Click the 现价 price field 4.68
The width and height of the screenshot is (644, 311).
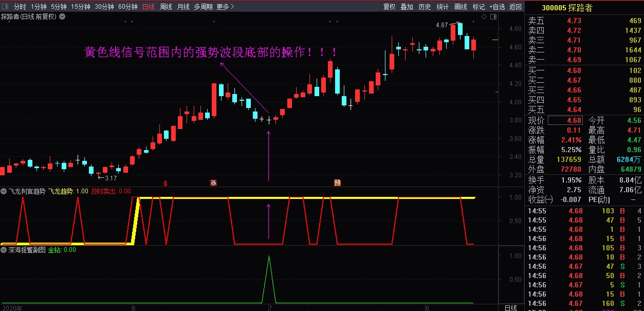point(565,120)
